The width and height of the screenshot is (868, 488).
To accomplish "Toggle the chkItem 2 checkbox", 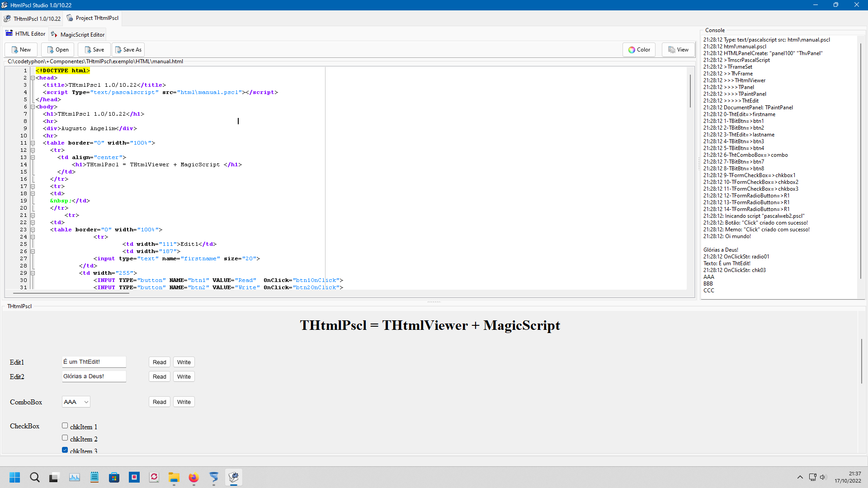I will [x=65, y=438].
